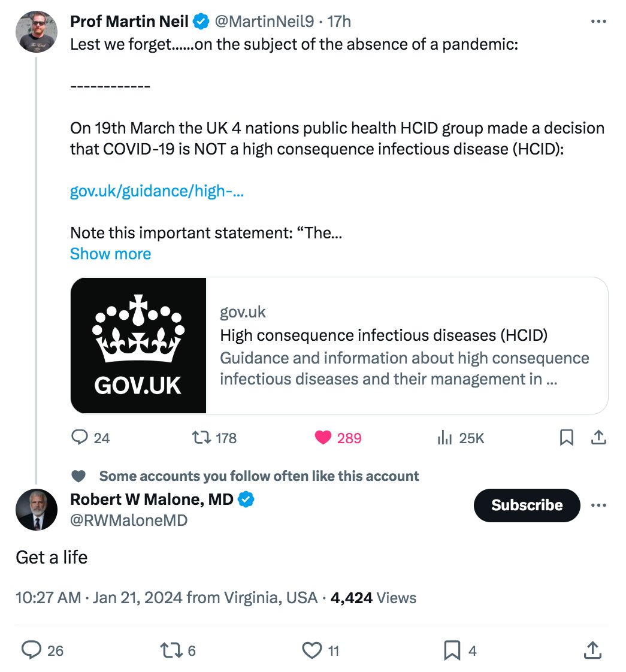Share the "Get a life" tweet
626x672 pixels.
pyautogui.click(x=592, y=650)
